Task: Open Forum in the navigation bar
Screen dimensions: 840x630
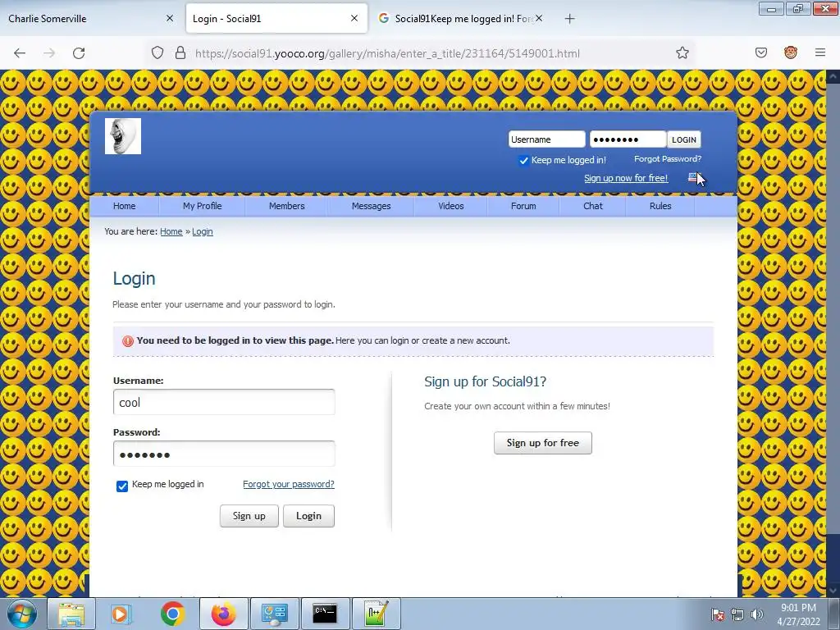Action: coord(523,206)
